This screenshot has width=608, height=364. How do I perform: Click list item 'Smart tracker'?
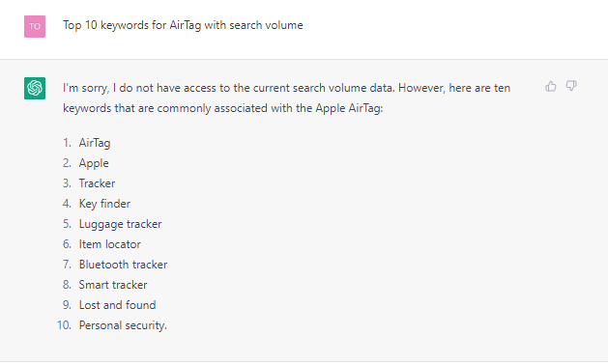coord(113,285)
